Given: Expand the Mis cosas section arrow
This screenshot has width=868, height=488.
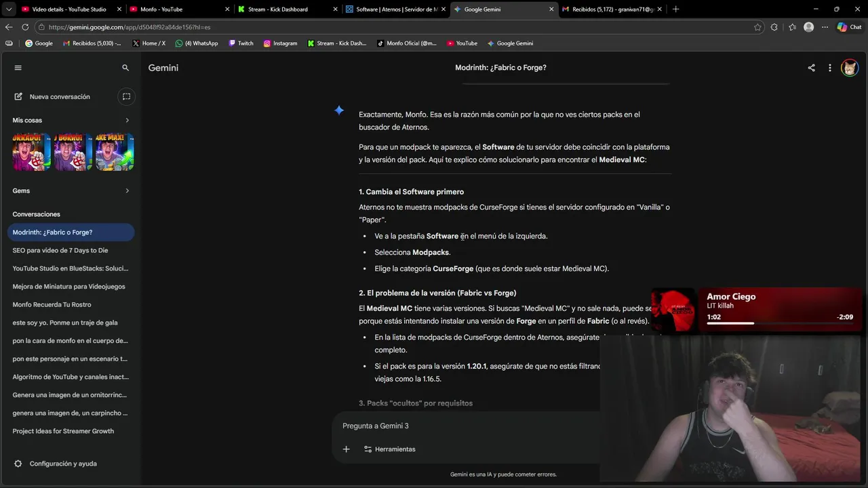Looking at the screenshot, I should (127, 120).
